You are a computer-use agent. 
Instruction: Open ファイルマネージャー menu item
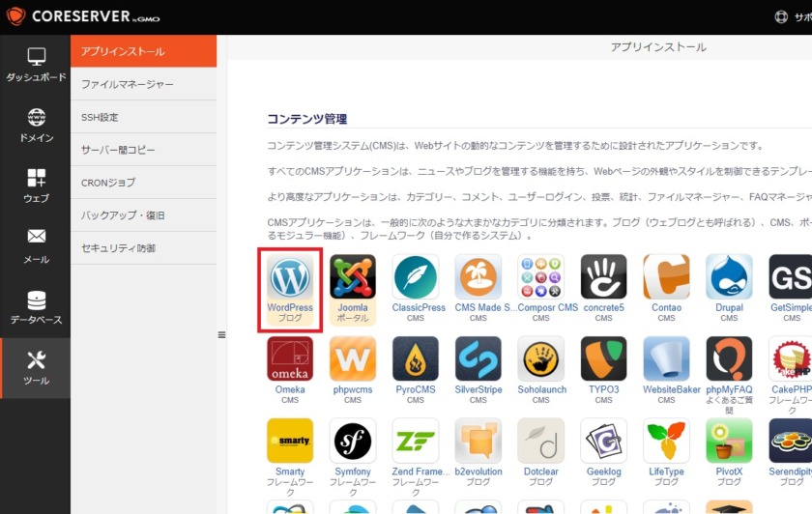[x=143, y=84]
